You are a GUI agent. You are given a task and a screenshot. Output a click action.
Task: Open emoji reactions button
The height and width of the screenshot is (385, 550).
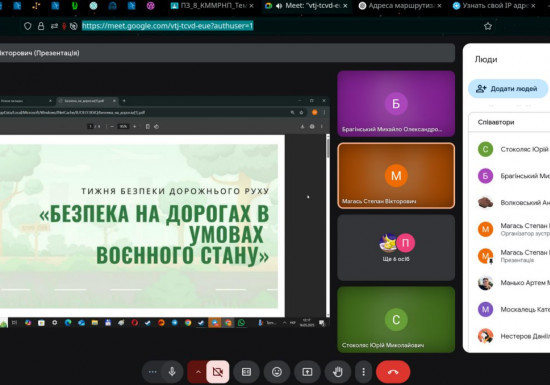click(277, 372)
